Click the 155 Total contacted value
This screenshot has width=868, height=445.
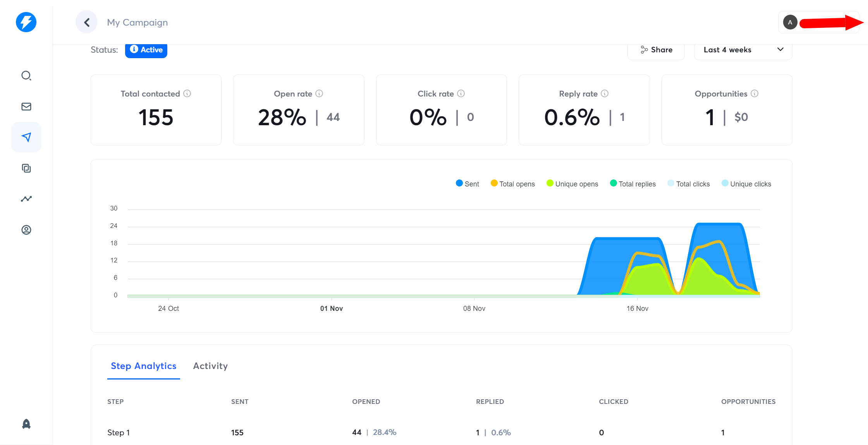pyautogui.click(x=156, y=117)
